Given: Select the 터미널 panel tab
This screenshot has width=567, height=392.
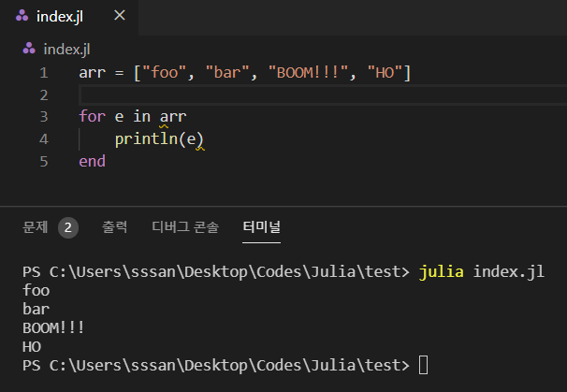Looking at the screenshot, I should [x=261, y=227].
